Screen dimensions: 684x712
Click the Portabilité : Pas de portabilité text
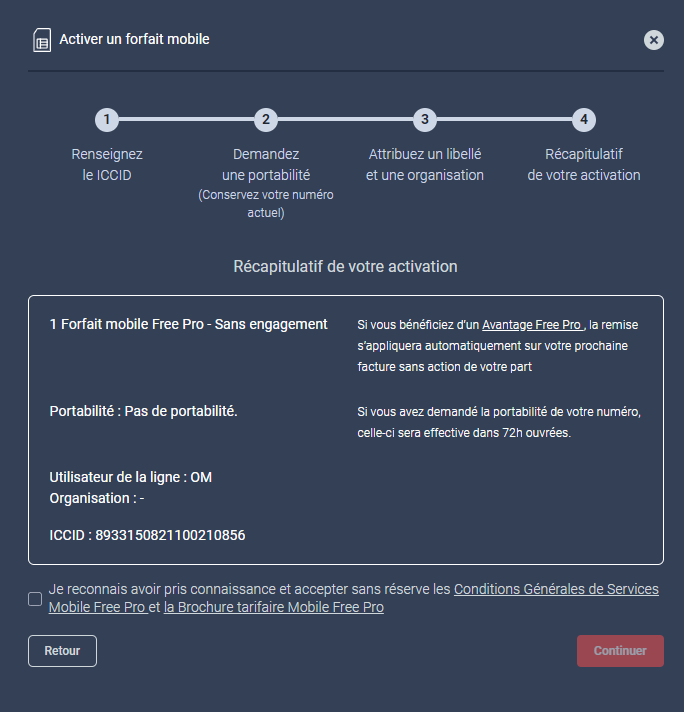click(x=144, y=411)
